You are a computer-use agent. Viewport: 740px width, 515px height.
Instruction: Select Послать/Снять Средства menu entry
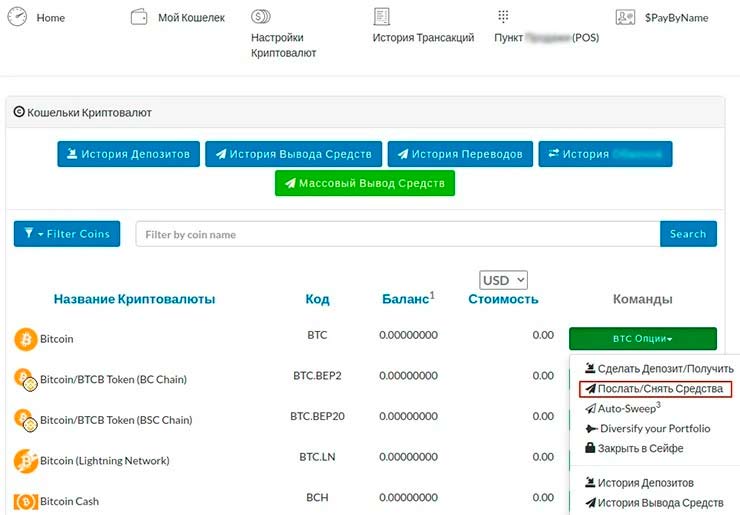click(x=656, y=388)
